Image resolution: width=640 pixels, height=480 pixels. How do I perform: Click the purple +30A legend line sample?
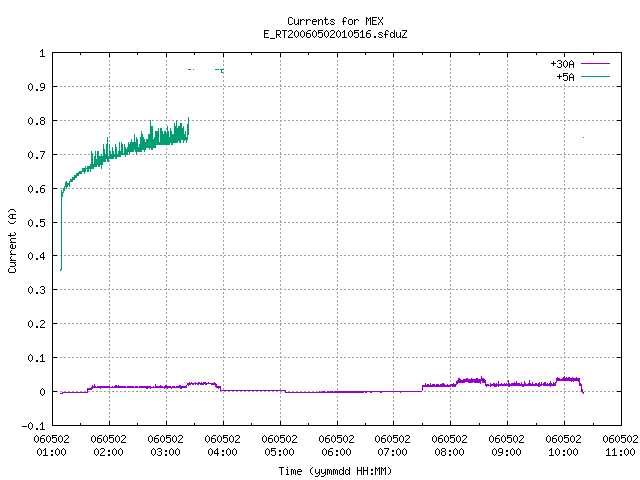(x=595, y=64)
